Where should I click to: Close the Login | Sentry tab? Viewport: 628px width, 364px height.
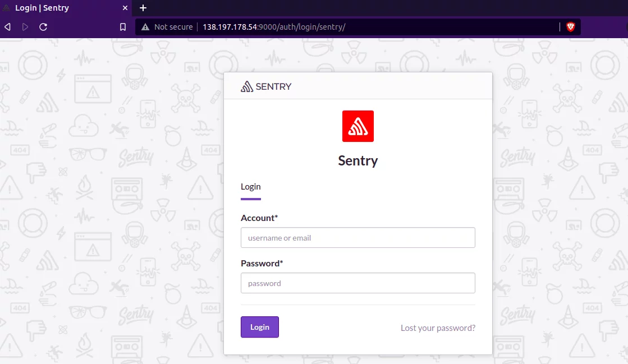pos(125,8)
